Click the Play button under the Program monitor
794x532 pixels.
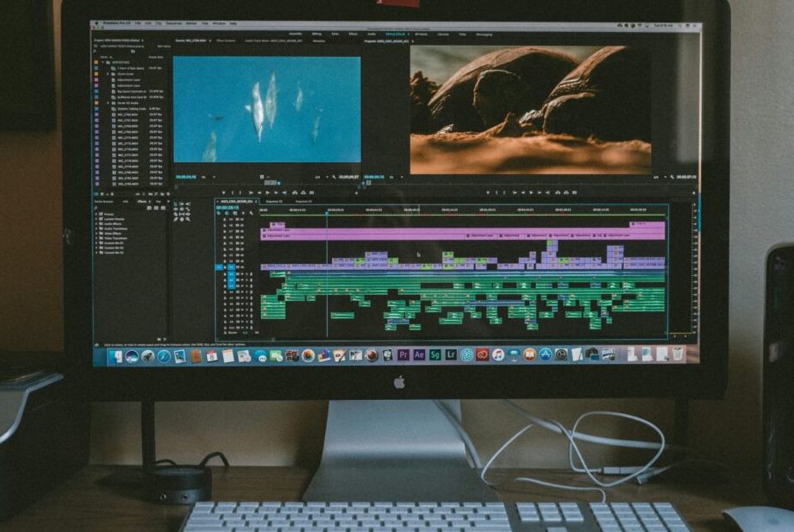tap(532, 192)
